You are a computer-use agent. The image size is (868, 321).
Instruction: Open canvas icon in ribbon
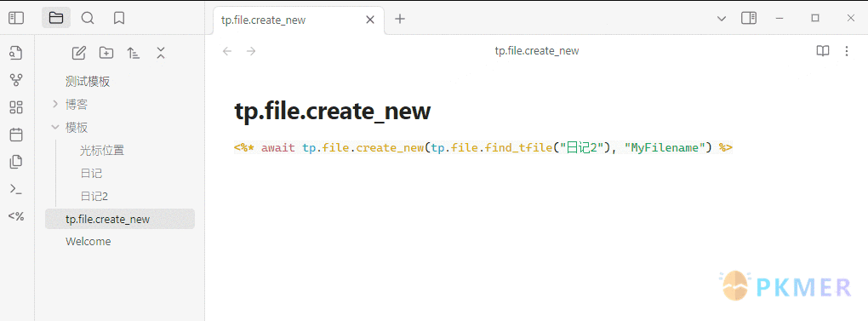[17, 107]
